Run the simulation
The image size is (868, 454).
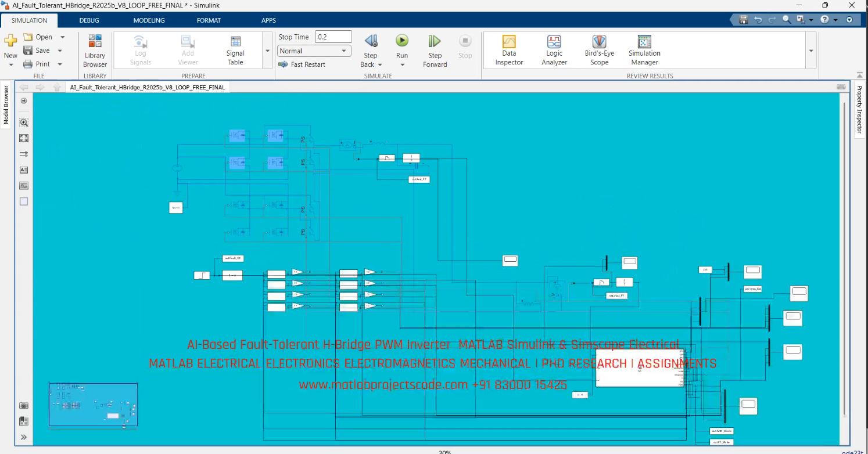[402, 45]
